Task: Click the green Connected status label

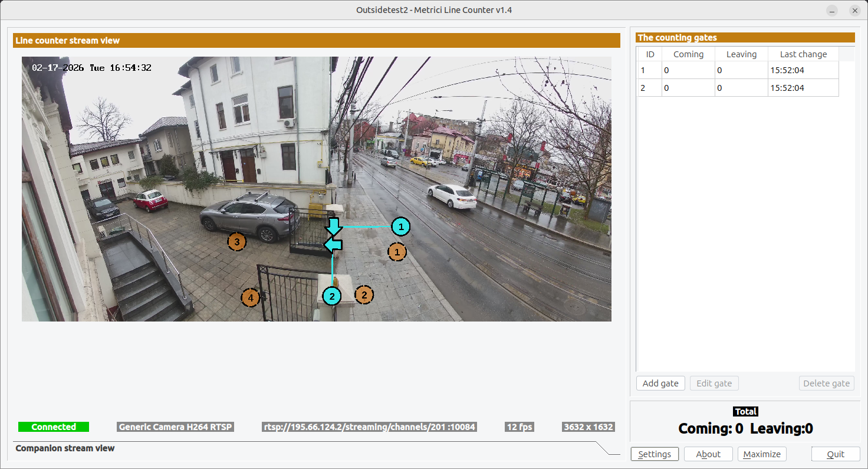Action: (x=54, y=427)
